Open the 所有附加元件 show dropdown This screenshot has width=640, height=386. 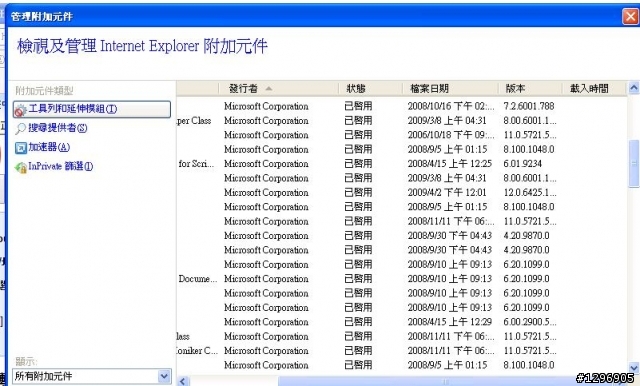92,376
